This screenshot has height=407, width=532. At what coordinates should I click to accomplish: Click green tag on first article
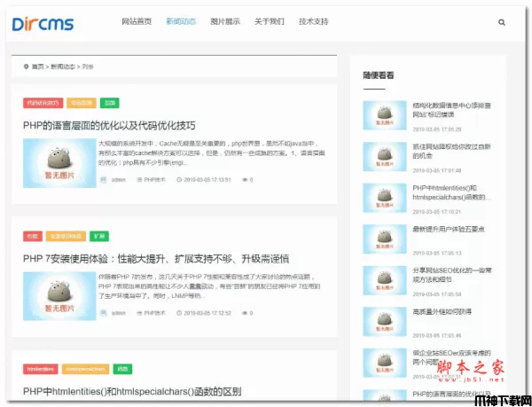(x=110, y=103)
